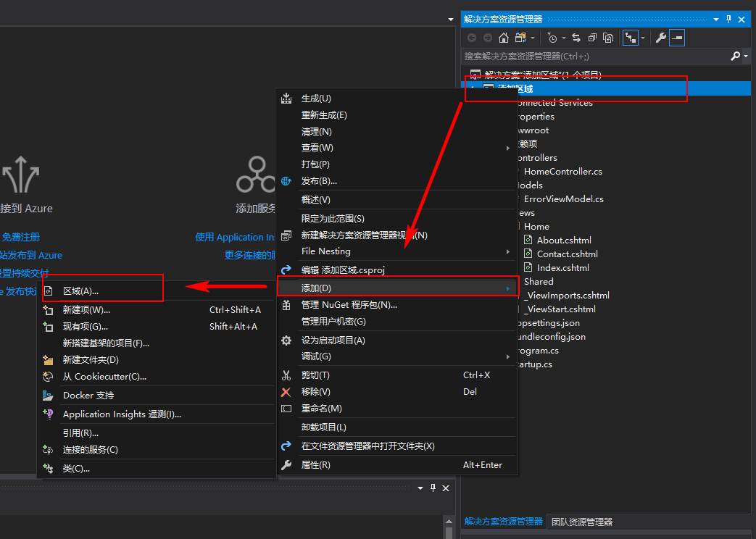Expand the 添加(D) submenu arrow
The image size is (756, 539).
[x=507, y=288]
